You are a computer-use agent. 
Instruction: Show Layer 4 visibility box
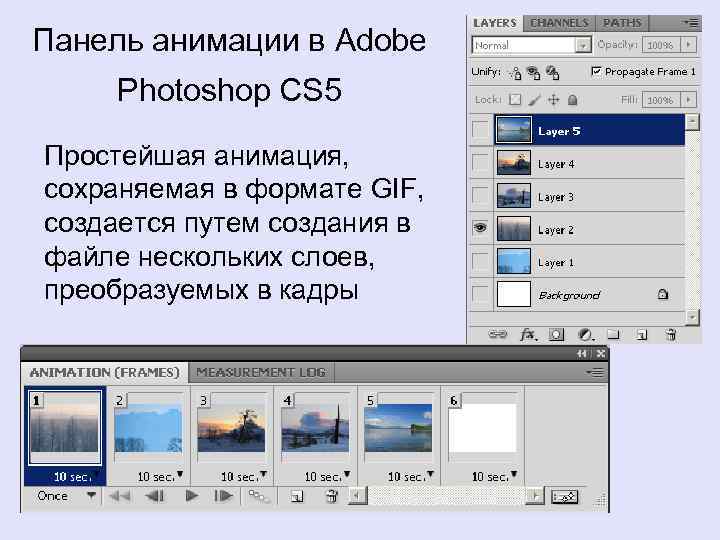click(x=480, y=163)
